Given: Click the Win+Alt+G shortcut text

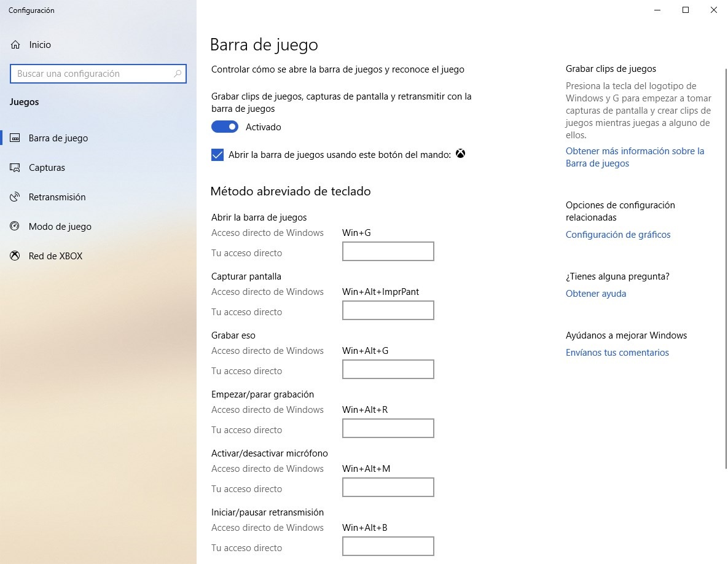Looking at the screenshot, I should (366, 350).
